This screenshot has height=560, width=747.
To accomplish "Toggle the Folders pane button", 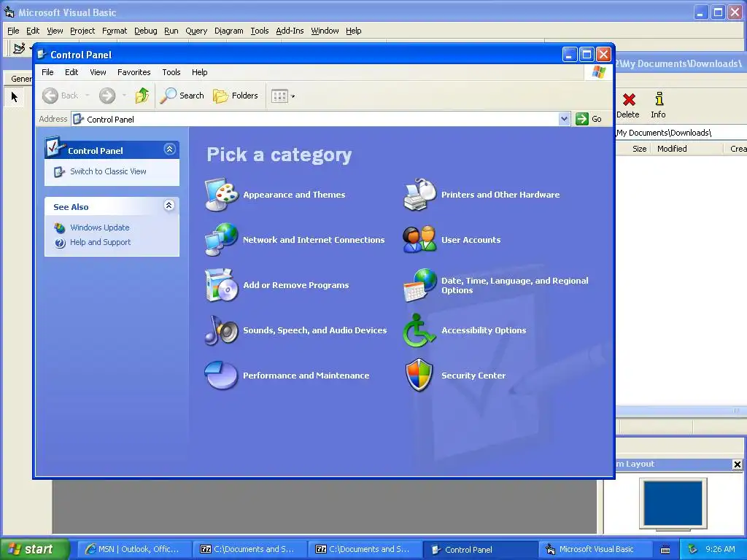I will click(236, 96).
